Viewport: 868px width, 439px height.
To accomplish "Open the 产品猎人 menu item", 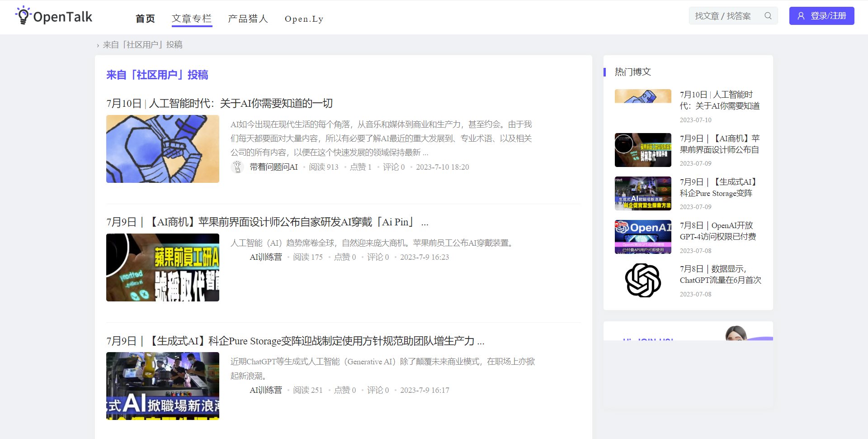I will coord(248,19).
